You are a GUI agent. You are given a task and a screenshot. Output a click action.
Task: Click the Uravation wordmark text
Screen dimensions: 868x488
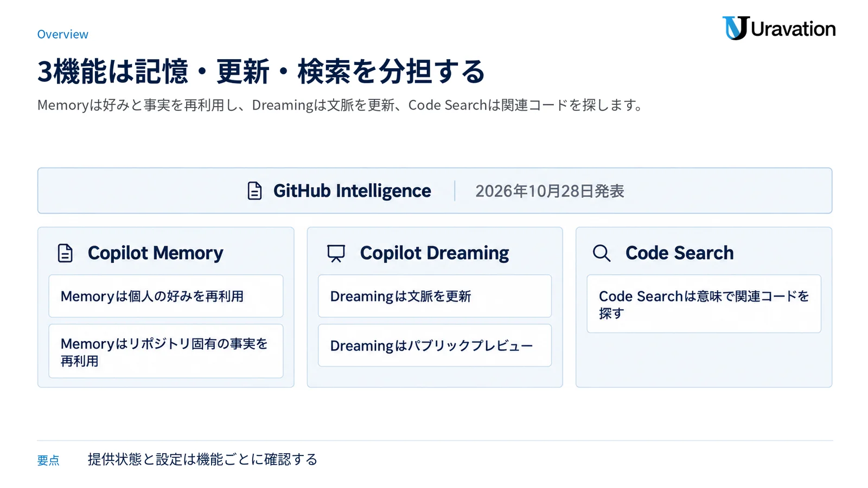coord(793,29)
